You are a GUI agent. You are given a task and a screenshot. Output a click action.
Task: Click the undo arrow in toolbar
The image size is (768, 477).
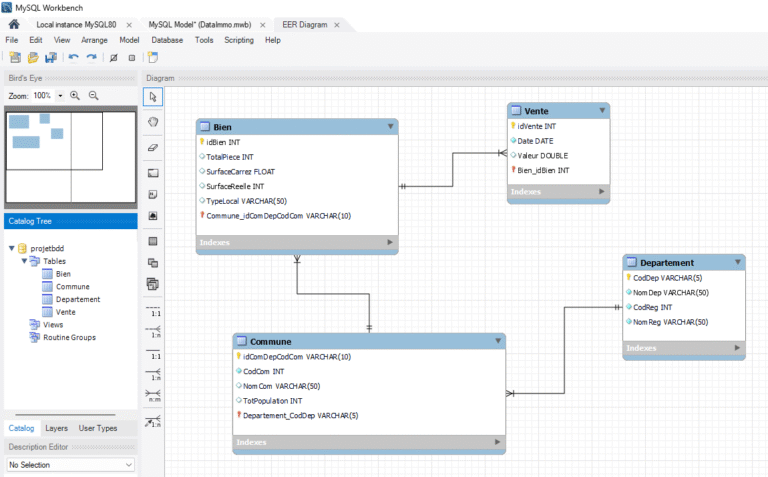click(73, 57)
